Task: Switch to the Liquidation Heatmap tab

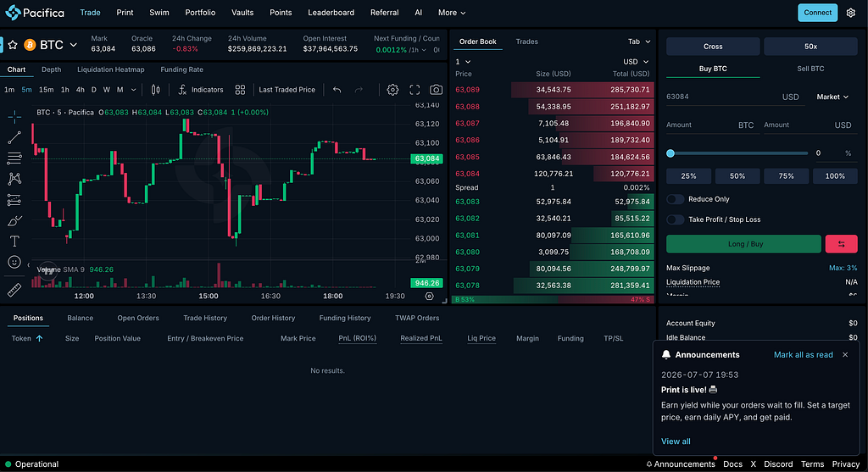Action: (111, 69)
